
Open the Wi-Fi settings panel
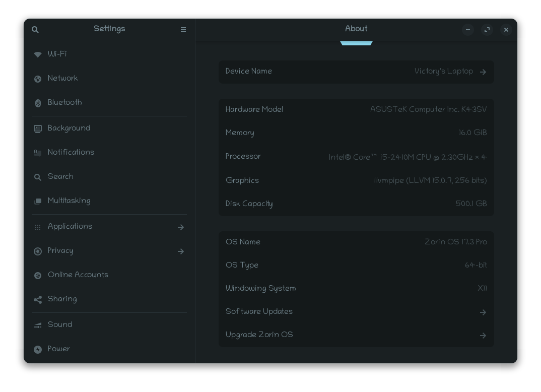(x=109, y=54)
